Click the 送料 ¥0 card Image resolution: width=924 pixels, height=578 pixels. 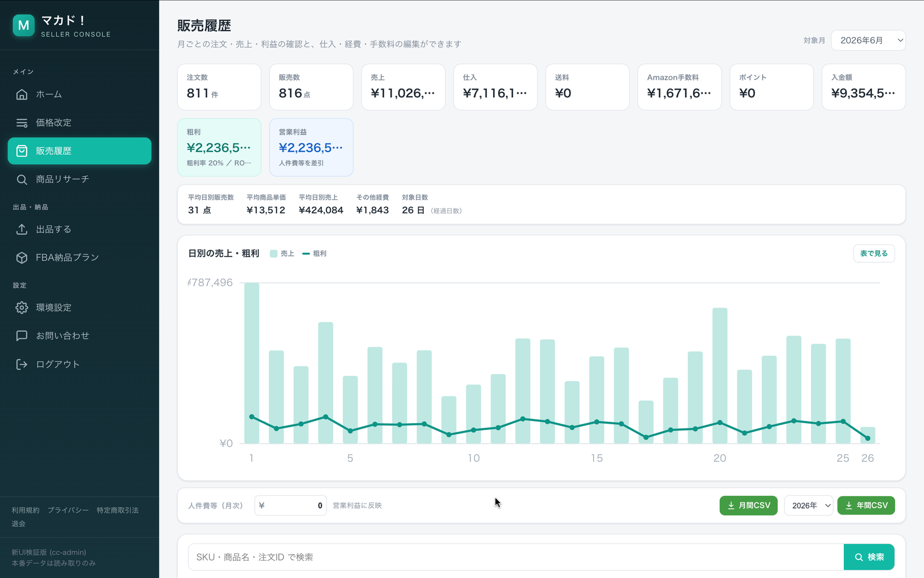tap(588, 87)
